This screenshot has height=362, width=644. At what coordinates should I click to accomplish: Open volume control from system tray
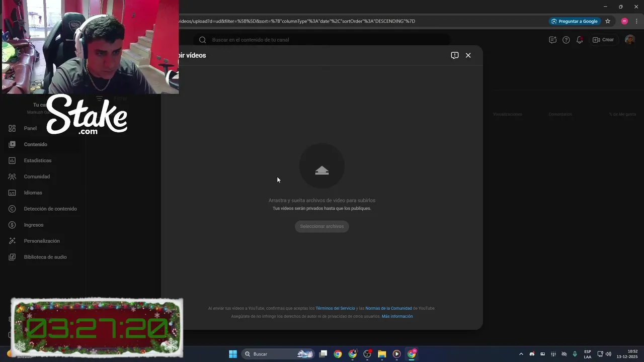pos(608,354)
